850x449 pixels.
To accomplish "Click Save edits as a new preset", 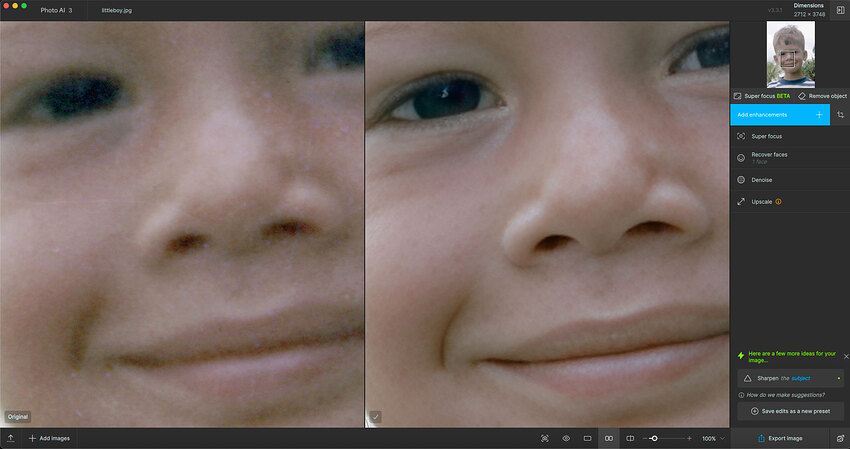I will coord(790,411).
